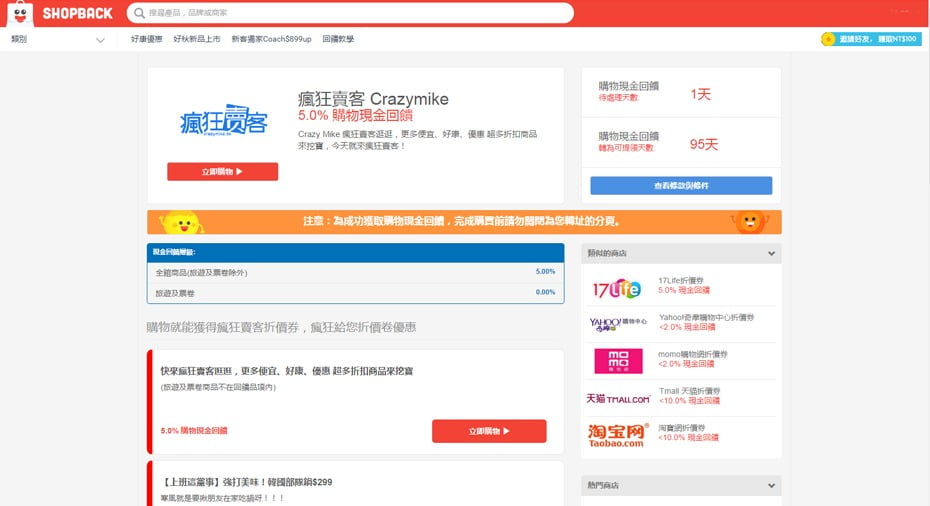The height and width of the screenshot is (506, 930).
Task: Open ShopBack home via SHOPBACK wordmark
Action: [77, 13]
